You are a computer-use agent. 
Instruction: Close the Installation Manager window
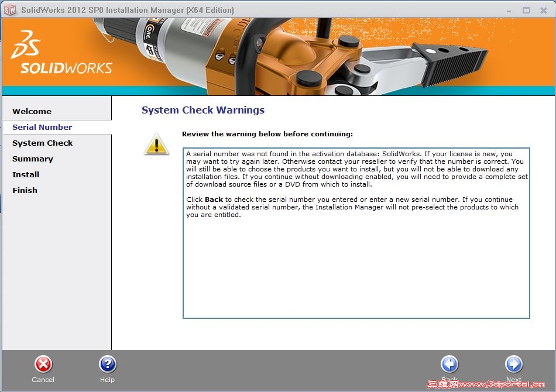[544, 11]
